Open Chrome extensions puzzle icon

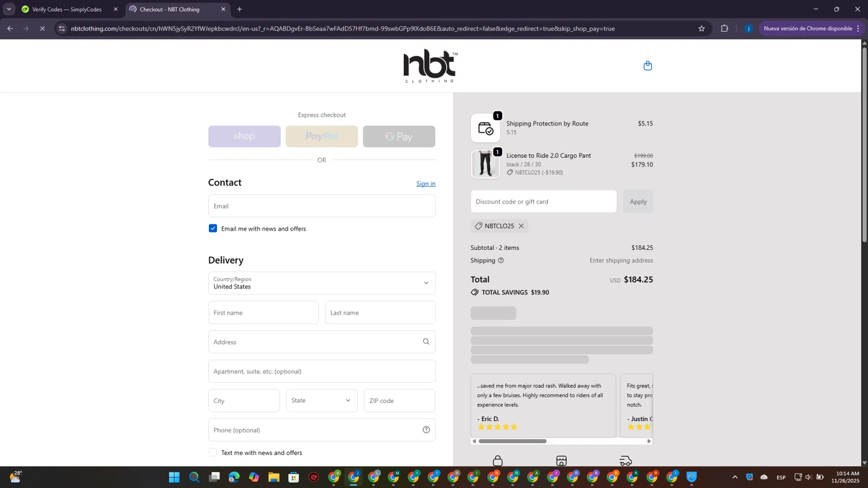coord(724,28)
